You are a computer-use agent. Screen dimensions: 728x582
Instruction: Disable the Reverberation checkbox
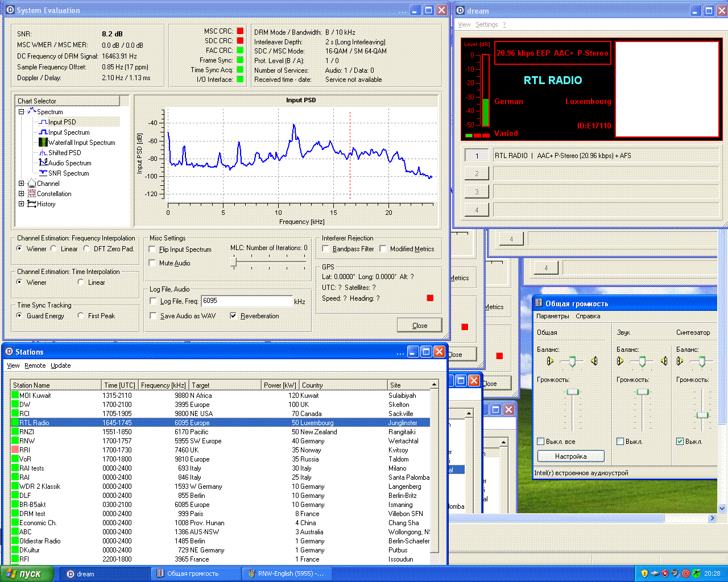(233, 316)
